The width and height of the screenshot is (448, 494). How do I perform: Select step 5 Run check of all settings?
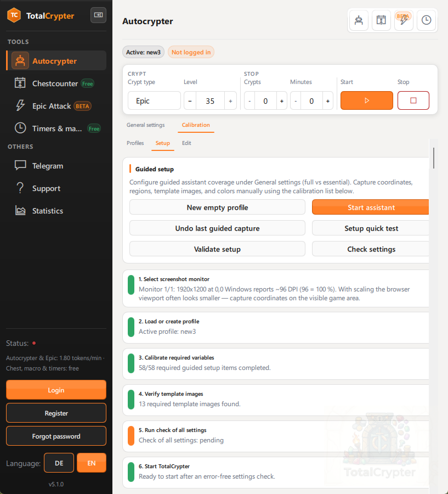point(276,436)
